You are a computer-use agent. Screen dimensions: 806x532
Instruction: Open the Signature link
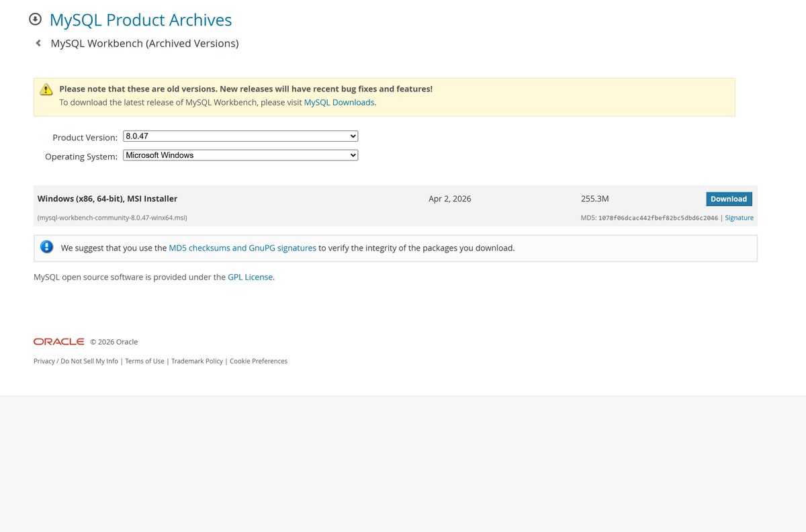click(739, 218)
